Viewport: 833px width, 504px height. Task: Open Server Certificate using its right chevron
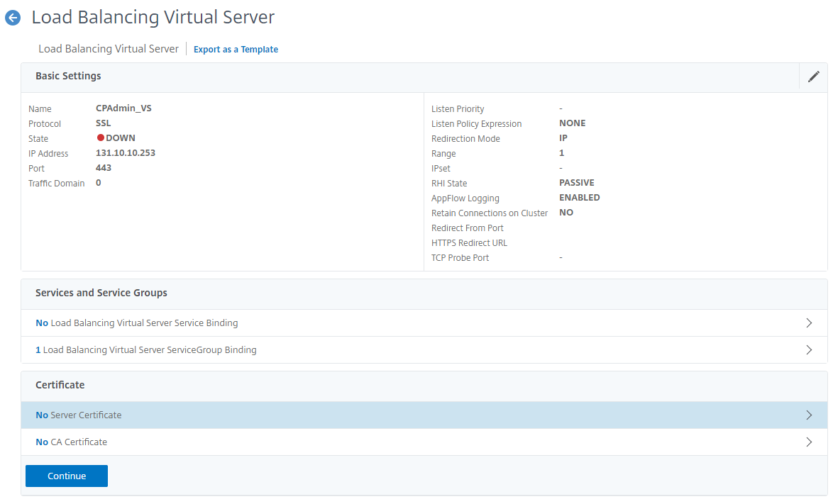pyautogui.click(x=809, y=415)
